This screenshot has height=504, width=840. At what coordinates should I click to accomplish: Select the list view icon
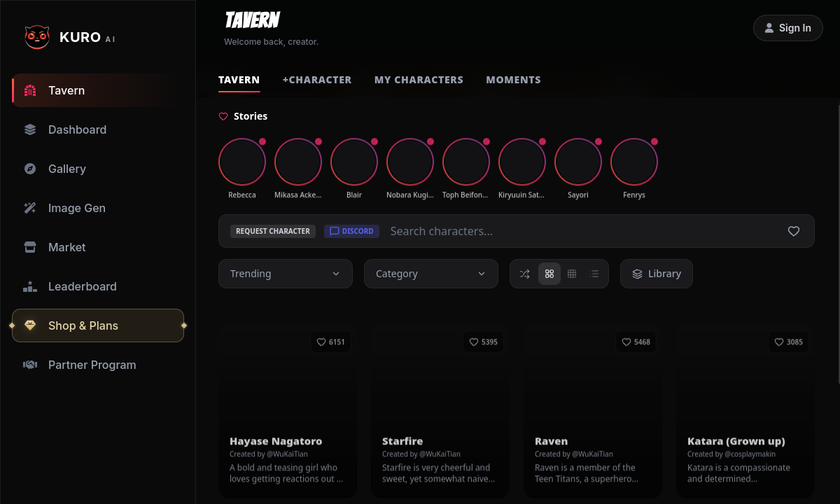point(594,274)
